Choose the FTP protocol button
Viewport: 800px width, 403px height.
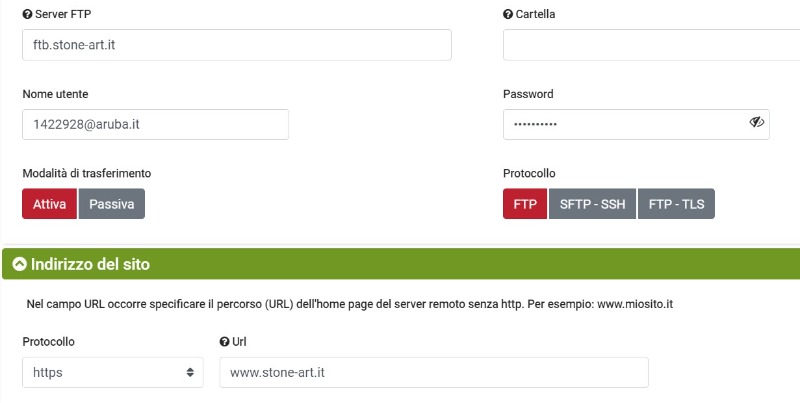pyautogui.click(x=525, y=204)
